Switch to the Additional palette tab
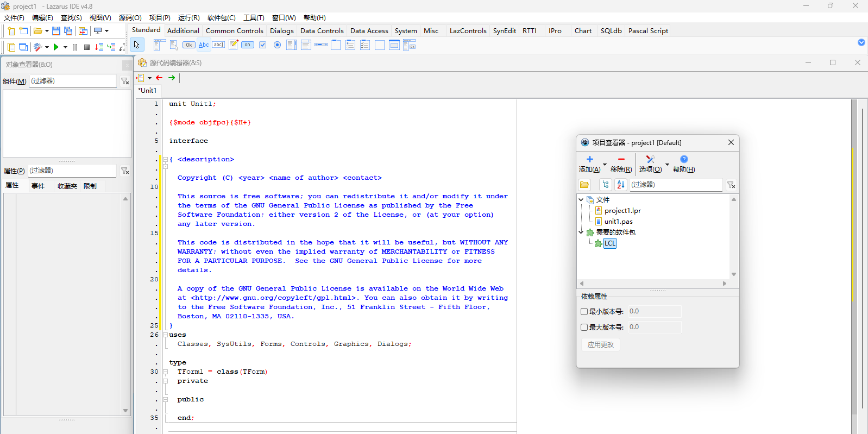The height and width of the screenshot is (434, 868). tap(183, 31)
